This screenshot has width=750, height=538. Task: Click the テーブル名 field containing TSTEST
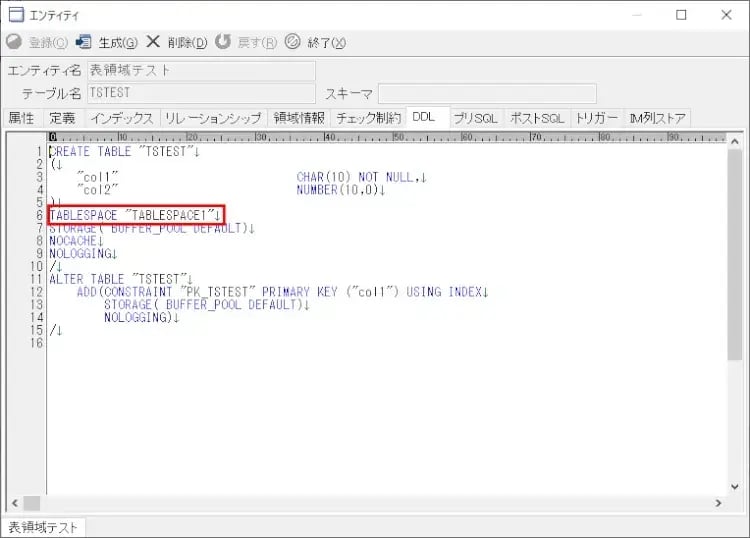pyautogui.click(x=201, y=93)
